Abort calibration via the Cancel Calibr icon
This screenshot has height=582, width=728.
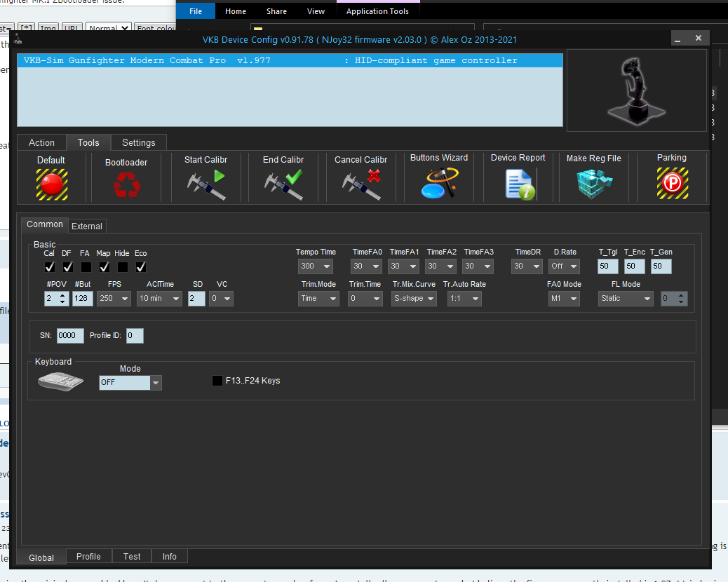pos(360,184)
